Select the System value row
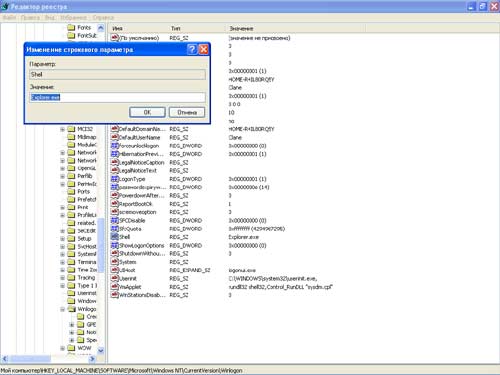 [x=128, y=262]
